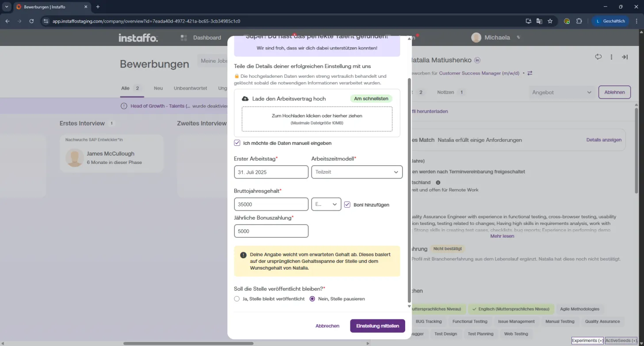This screenshot has width=644, height=346.
Task: Open the three-dot options menu
Action: (611, 57)
